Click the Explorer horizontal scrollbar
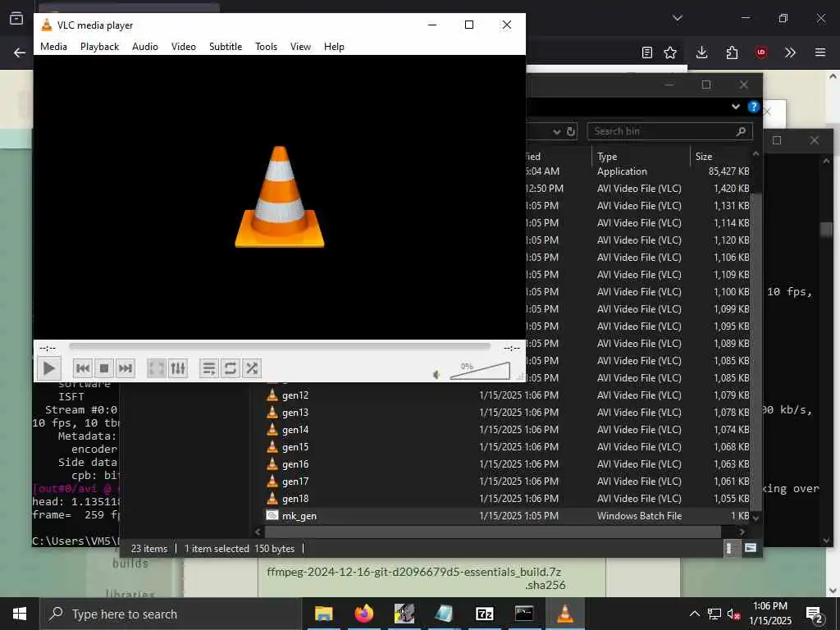The image size is (840, 630). pyautogui.click(x=492, y=532)
